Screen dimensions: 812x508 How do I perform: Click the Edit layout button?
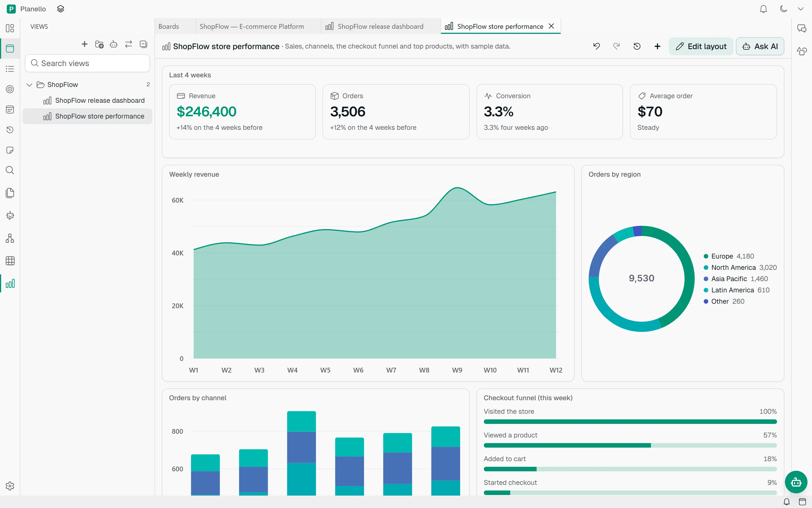701,46
